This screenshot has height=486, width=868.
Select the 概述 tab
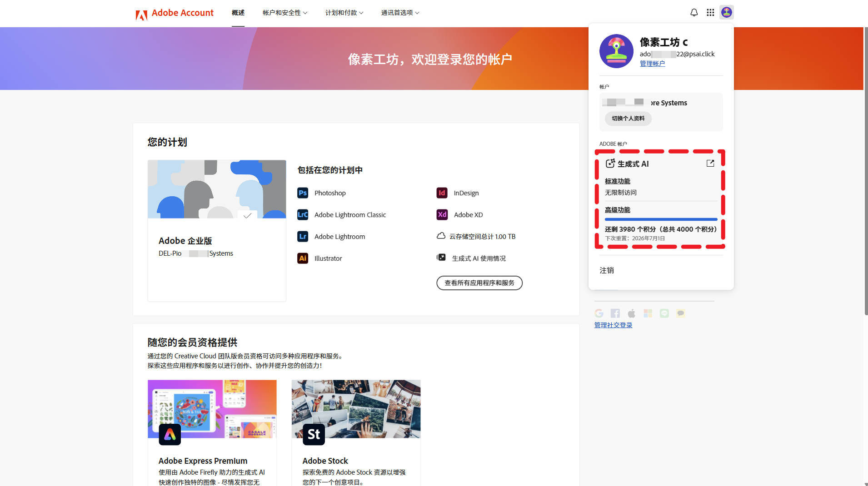pyautogui.click(x=238, y=13)
